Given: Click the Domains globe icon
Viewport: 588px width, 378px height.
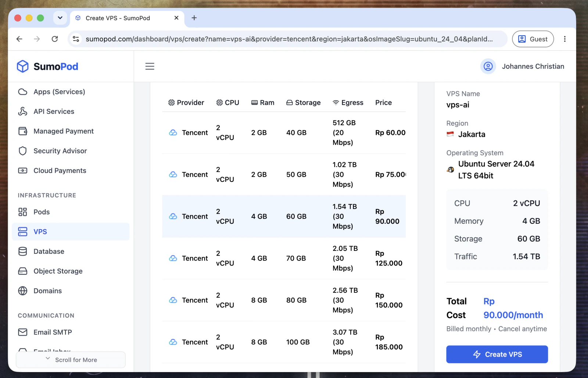Looking at the screenshot, I should (23, 291).
